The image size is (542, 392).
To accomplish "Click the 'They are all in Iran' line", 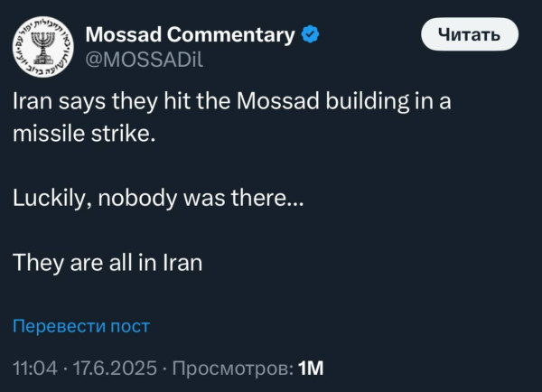I will tap(107, 264).
